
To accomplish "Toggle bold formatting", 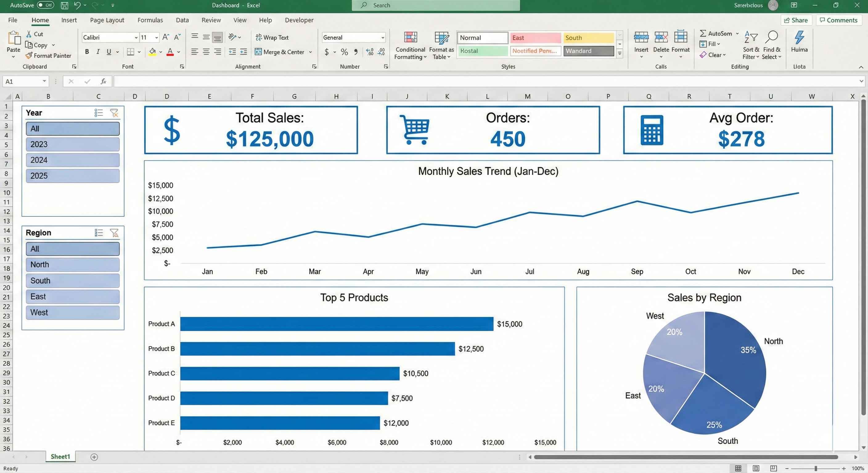I will [x=87, y=51].
